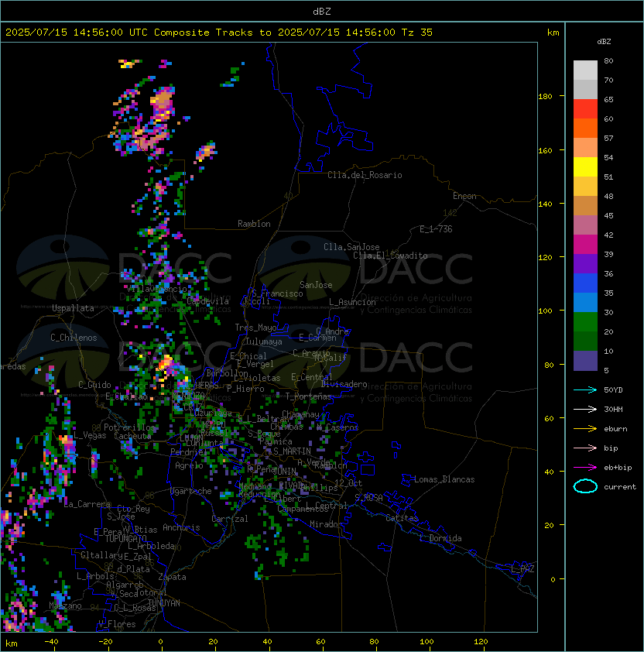Screen dimensions: 644x652
Task: Click the Potrerillos map label
Action: click(129, 427)
